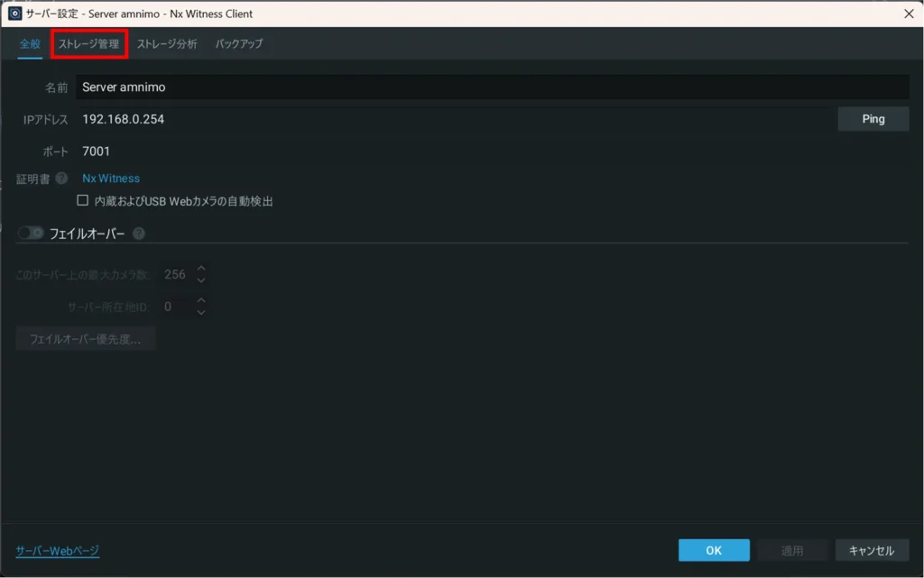The image size is (924, 578).
Task: Click the help icon next to 証明書
Action: point(61,179)
